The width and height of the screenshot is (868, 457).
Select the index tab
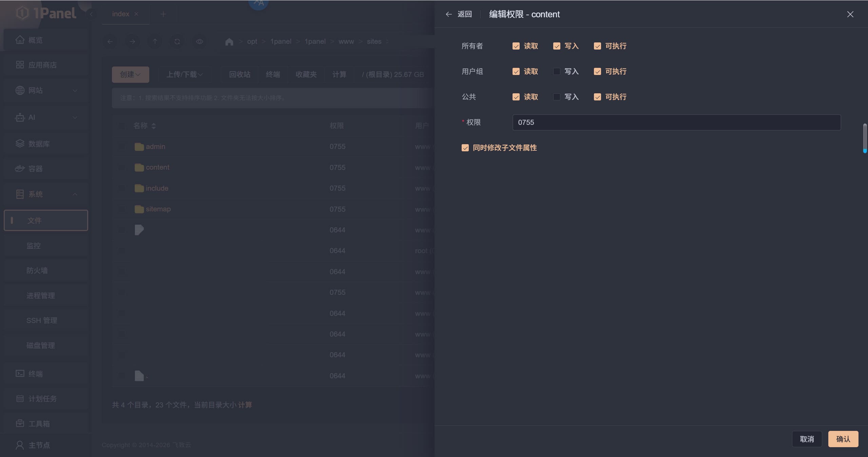point(120,14)
